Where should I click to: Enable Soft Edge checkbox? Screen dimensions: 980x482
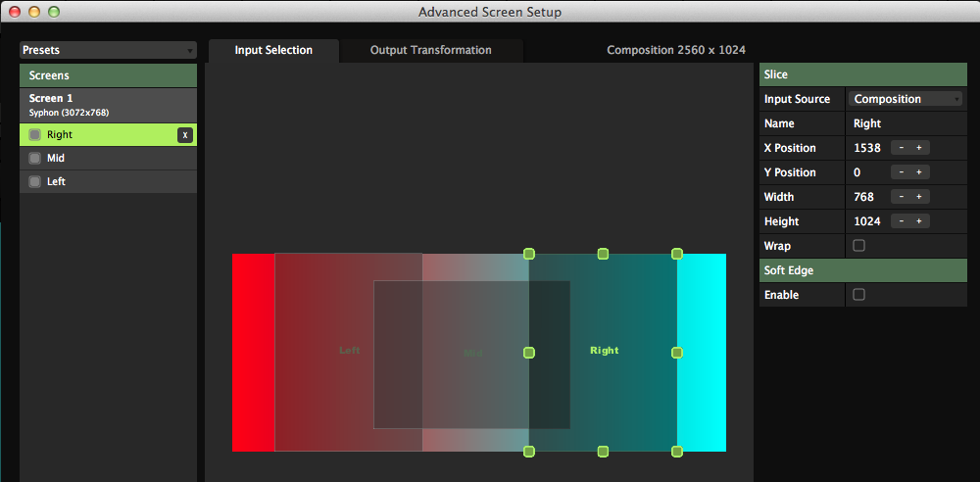(x=859, y=295)
